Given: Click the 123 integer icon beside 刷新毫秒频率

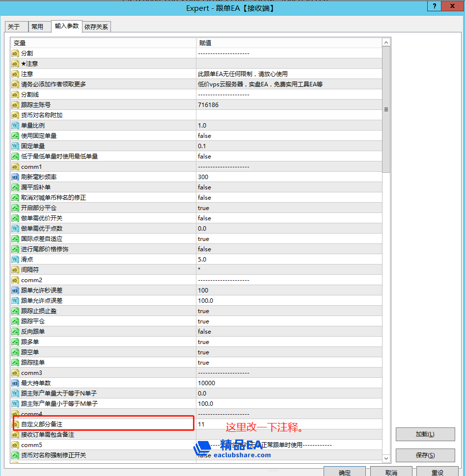Looking at the screenshot, I should coord(15,177).
